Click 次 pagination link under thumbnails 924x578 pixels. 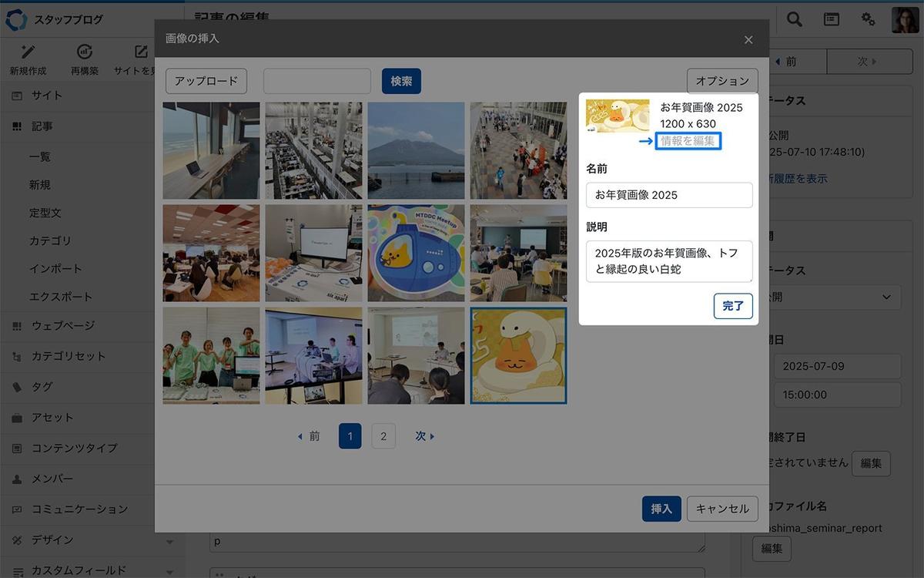point(425,436)
